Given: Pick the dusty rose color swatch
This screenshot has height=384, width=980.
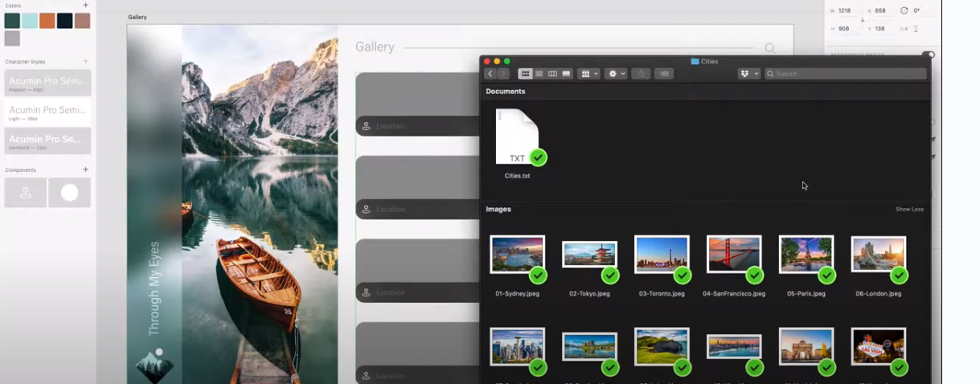Looking at the screenshot, I should (82, 21).
